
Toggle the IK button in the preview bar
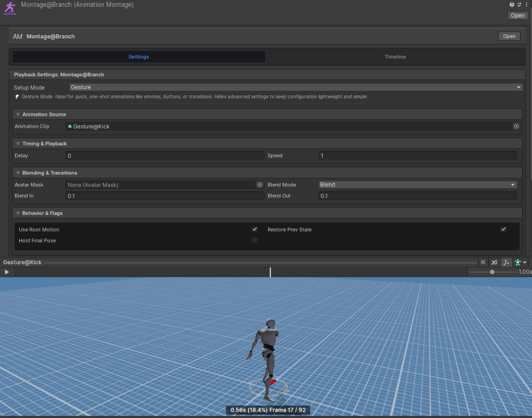click(483, 262)
